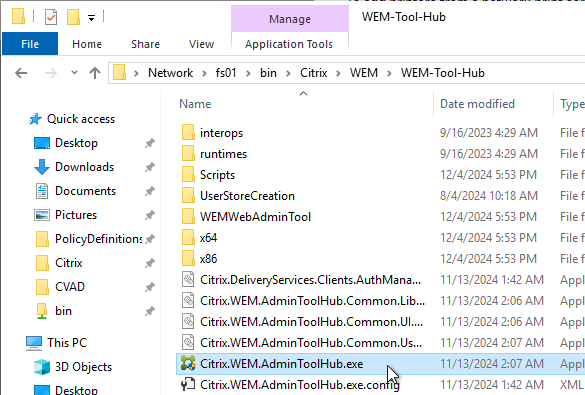Viewport: 585px width, 395px height.
Task: Click the Citrix.WEM.AdminToolHub.exe.config file icon
Action: 188,384
